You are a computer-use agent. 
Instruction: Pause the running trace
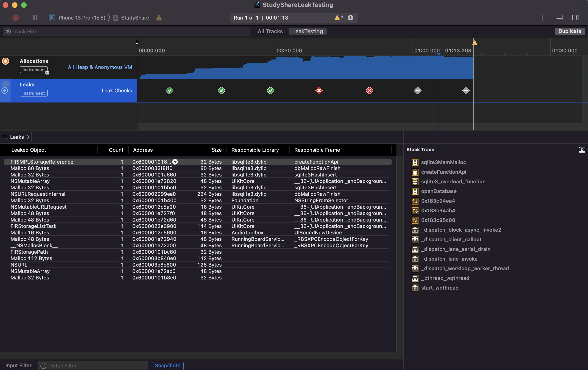[x=35, y=18]
